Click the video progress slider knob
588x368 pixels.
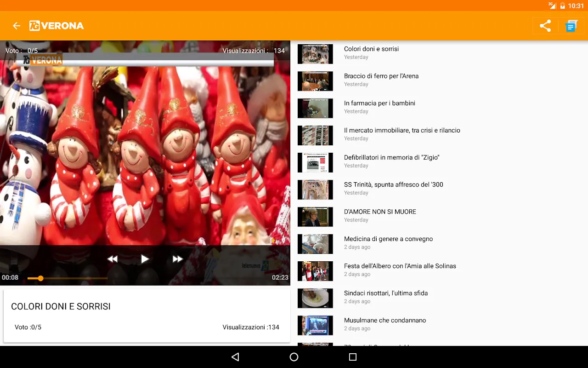tap(40, 278)
